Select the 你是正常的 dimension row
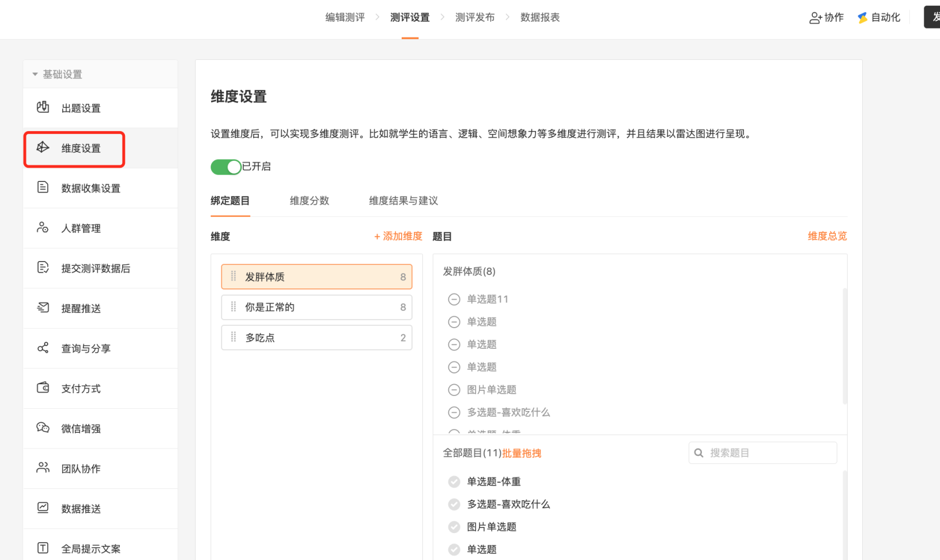 point(317,307)
